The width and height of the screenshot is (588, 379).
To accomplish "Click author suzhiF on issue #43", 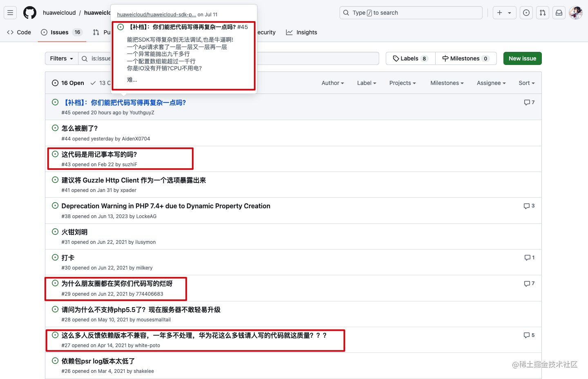I will click(x=130, y=165).
